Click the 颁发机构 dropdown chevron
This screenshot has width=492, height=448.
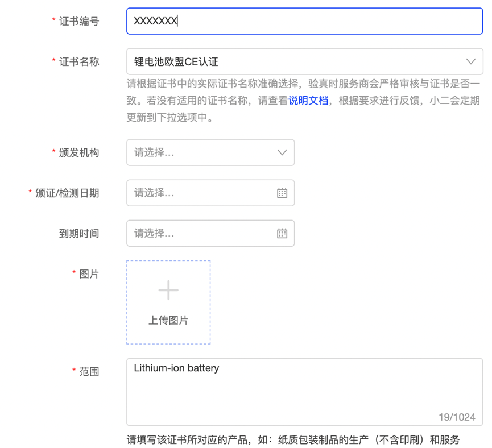coord(282,152)
